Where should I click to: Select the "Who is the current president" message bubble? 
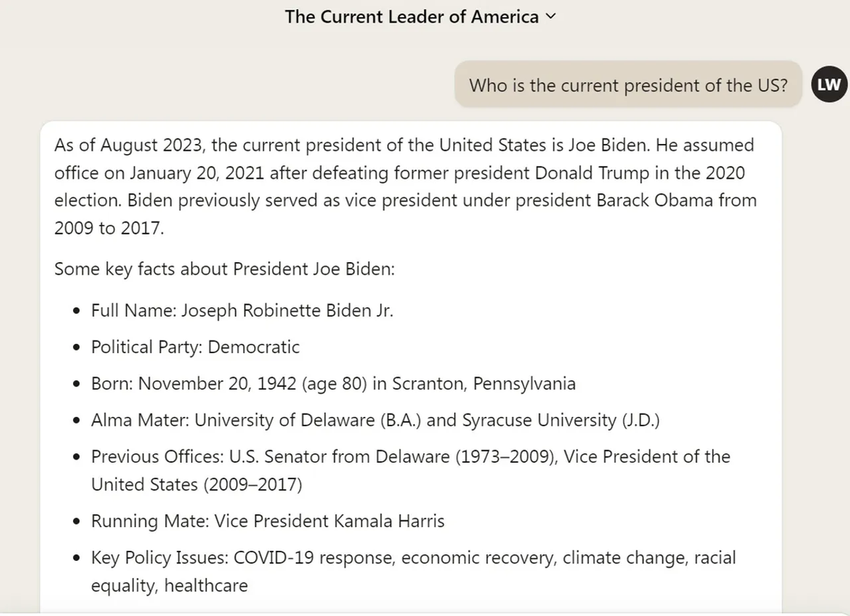pos(627,85)
